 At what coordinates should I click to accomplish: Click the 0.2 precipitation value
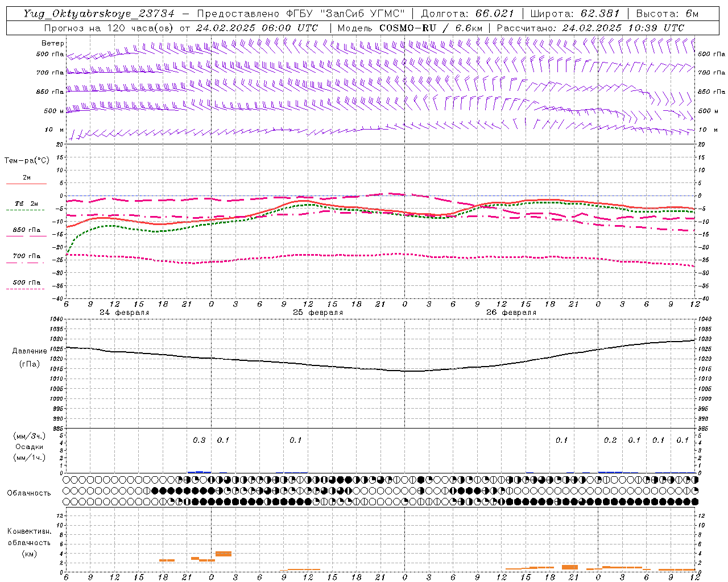pyautogui.click(x=610, y=440)
